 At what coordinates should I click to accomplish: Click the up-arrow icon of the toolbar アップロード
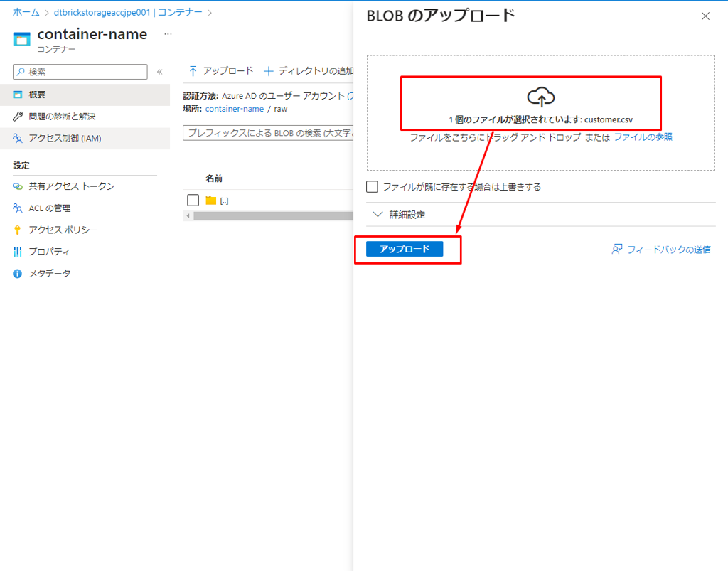(x=193, y=71)
